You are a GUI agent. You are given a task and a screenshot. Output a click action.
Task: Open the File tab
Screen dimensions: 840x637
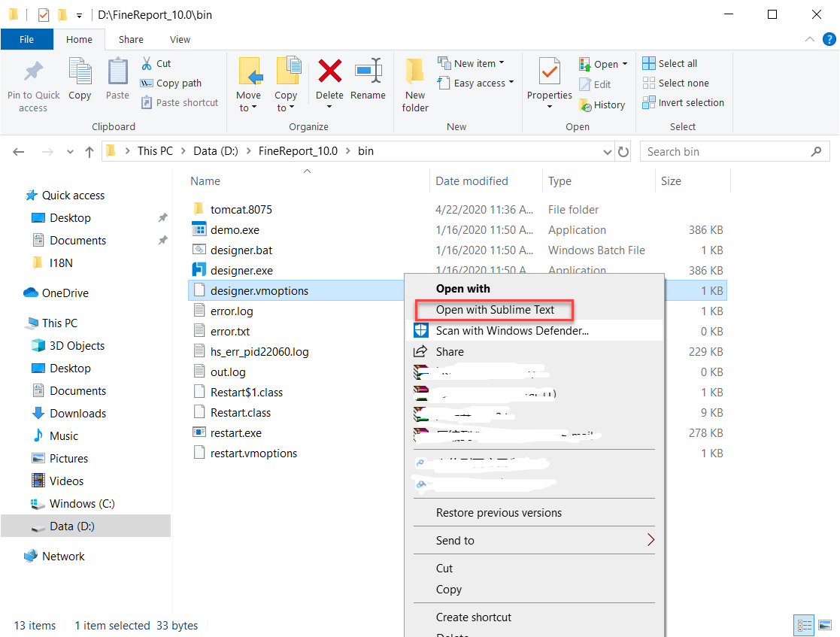[x=26, y=39]
